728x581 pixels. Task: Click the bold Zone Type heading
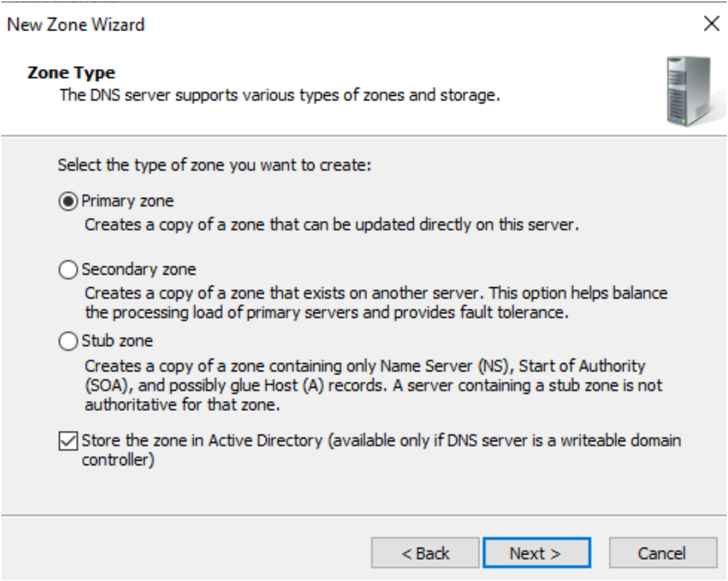coord(71,73)
